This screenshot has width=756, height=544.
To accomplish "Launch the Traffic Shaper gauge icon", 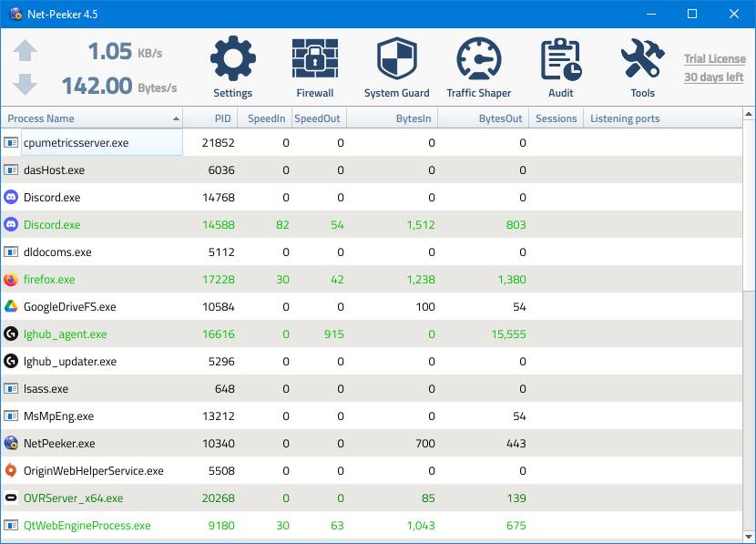I will [x=479, y=58].
